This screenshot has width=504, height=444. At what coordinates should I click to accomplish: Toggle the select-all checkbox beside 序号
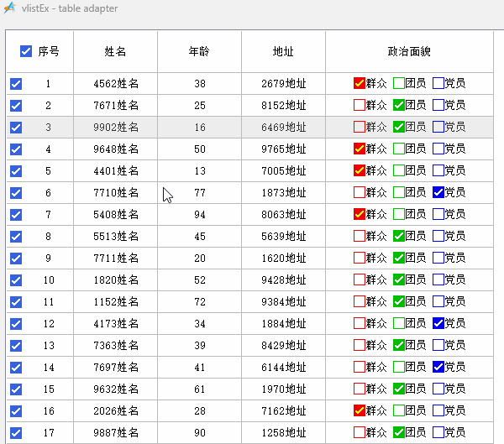26,51
